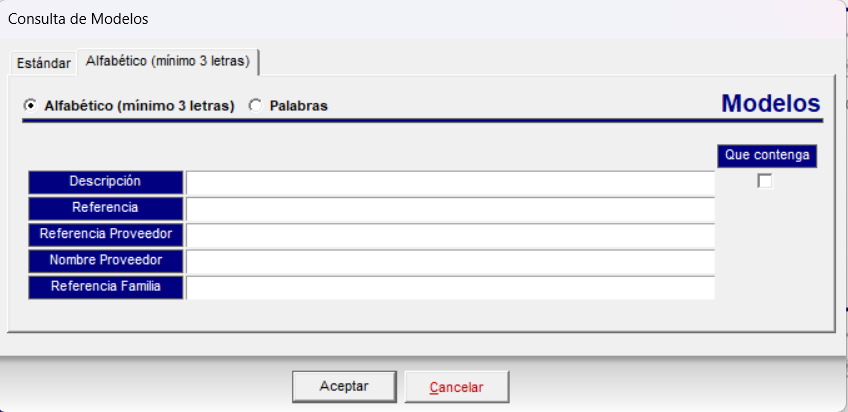Click the Nombre Proveedor label cell
Image resolution: width=848 pixels, height=412 pixels.
(x=105, y=261)
